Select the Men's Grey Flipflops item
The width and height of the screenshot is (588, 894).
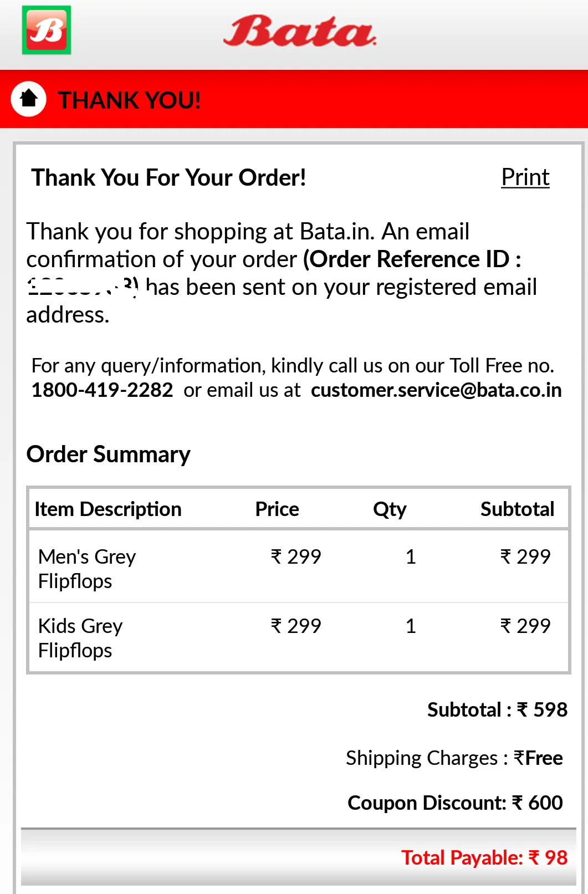pos(87,569)
